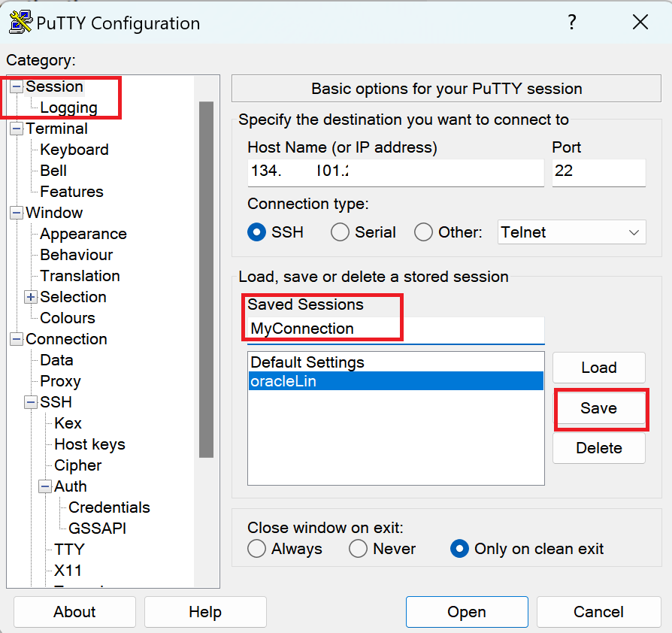Click the Load session button
The height and width of the screenshot is (633, 672).
(x=599, y=368)
